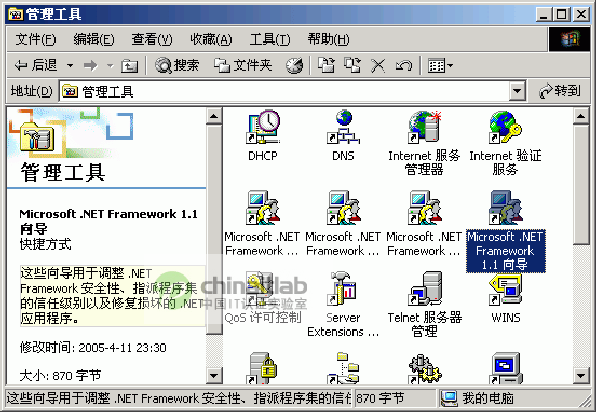Click the undo toolbar icon
The width and height of the screenshot is (596, 412).
(404, 66)
